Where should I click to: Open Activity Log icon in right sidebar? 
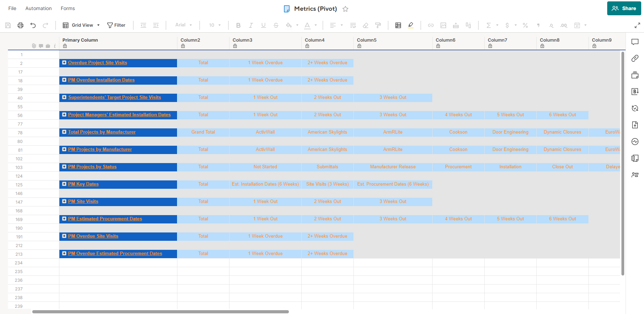(635, 142)
